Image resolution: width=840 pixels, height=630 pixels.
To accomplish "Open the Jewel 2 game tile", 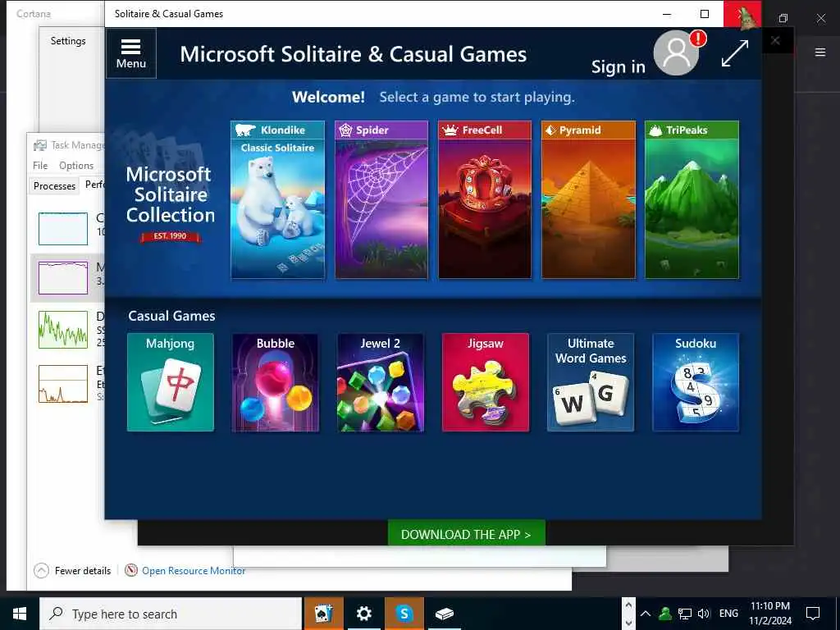I will 381,382.
